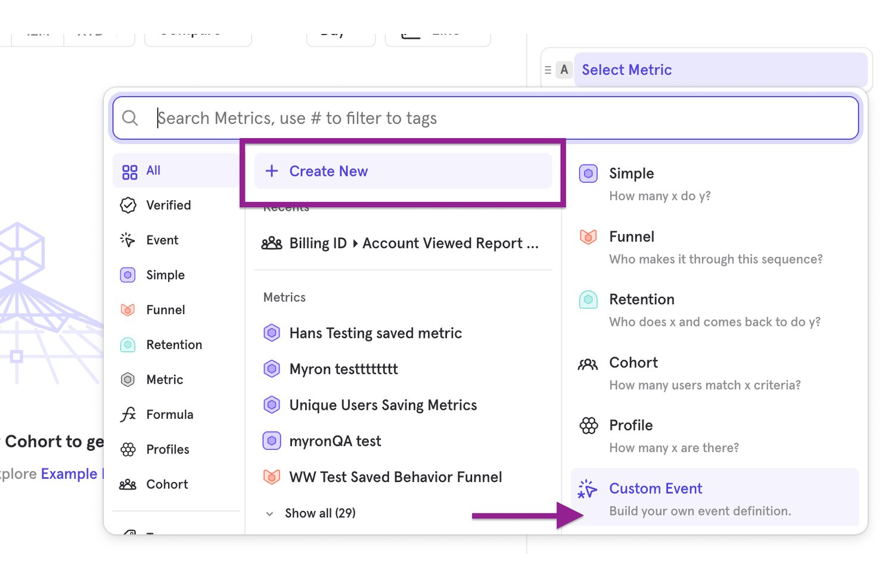This screenshot has width=882, height=588.
Task: Click icon beside Hans Testing saved metric
Action: [x=272, y=333]
